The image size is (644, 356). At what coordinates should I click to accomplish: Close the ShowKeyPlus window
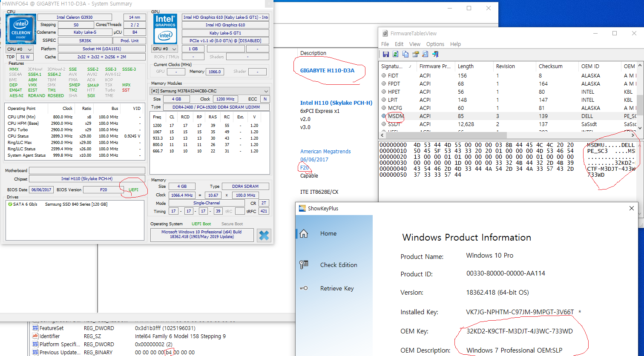(x=632, y=208)
